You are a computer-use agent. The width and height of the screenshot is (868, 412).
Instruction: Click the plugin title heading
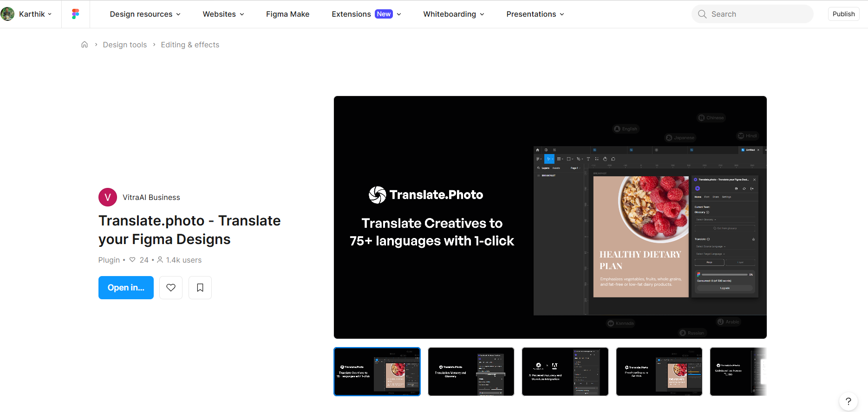189,230
